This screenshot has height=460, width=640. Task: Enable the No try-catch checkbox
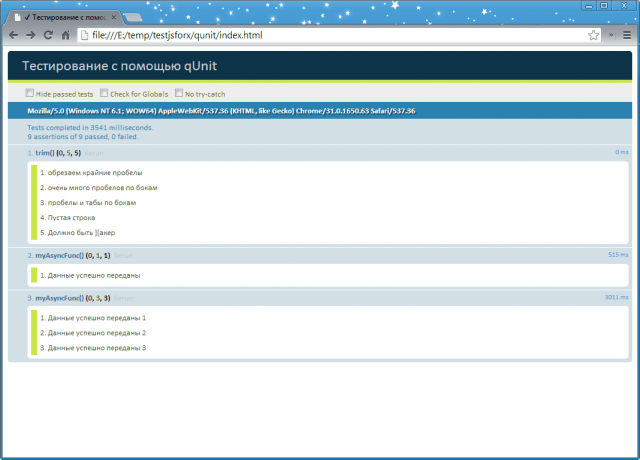(x=179, y=93)
